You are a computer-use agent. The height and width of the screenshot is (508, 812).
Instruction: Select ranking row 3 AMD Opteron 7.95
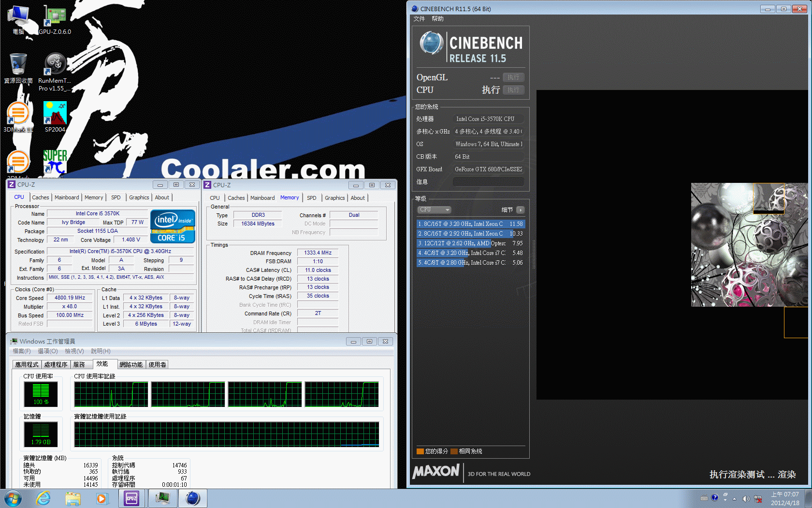(470, 243)
